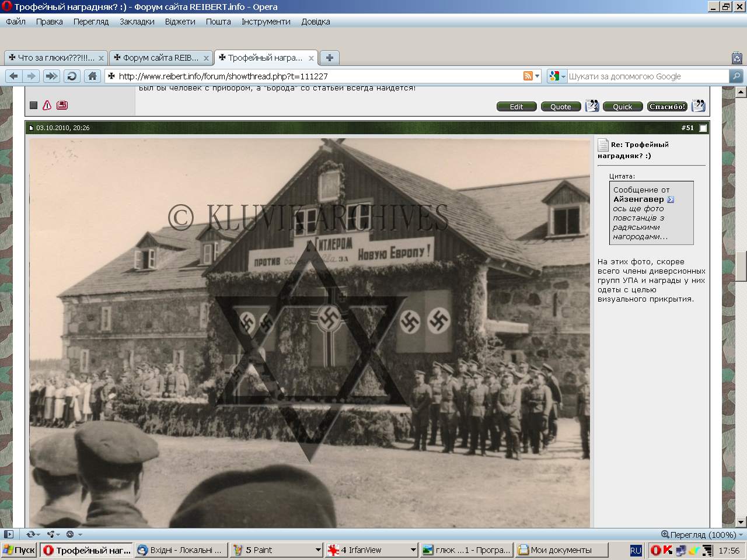Toggle the Opera panels icon in status bar
The height and width of the screenshot is (560, 747).
pos(8,534)
